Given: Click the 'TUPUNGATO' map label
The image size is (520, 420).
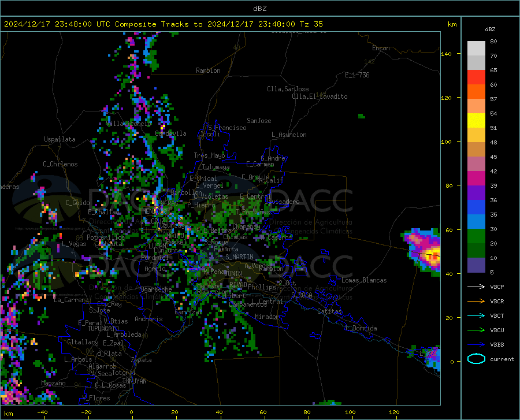Looking at the screenshot, I should point(103,329).
